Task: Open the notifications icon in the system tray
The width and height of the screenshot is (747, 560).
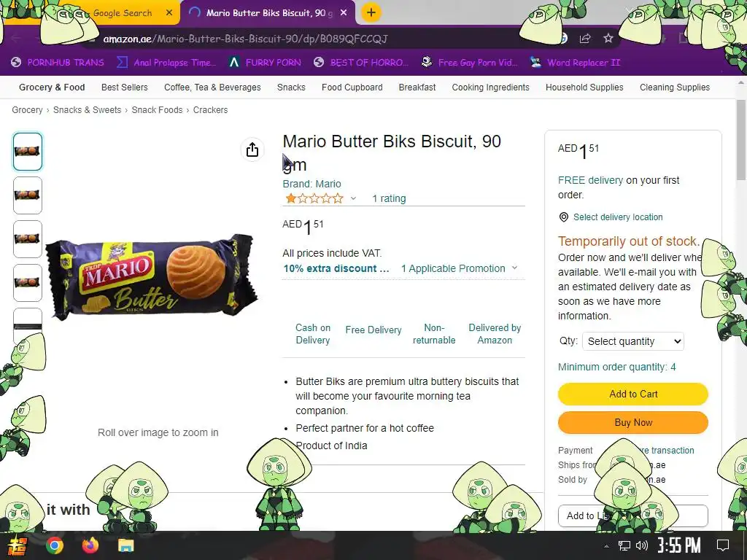Action: (x=723, y=545)
